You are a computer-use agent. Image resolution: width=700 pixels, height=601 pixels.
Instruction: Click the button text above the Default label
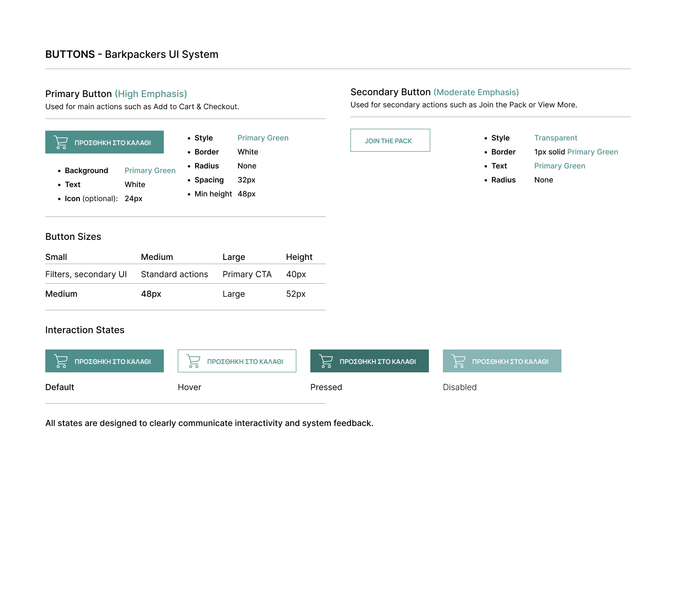(x=112, y=362)
